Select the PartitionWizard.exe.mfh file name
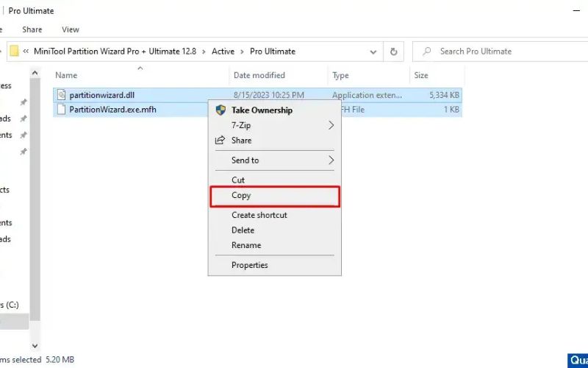Screen dimensions: 588x368 112,109
